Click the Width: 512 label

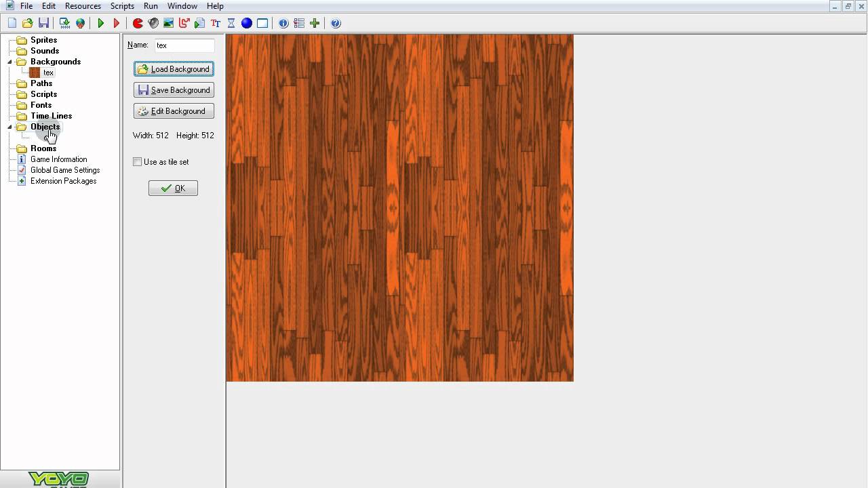pos(151,136)
